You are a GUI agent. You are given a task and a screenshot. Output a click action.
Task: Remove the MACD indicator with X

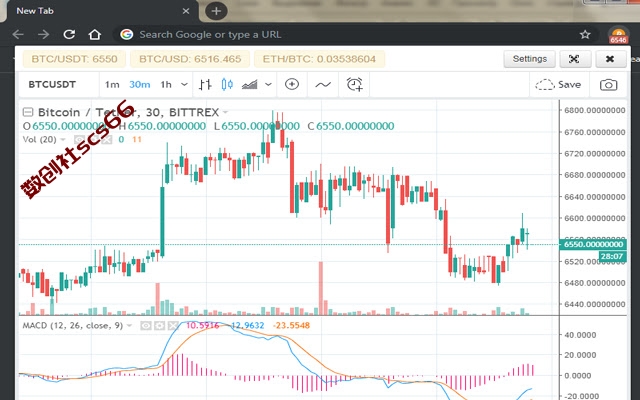pos(173,326)
